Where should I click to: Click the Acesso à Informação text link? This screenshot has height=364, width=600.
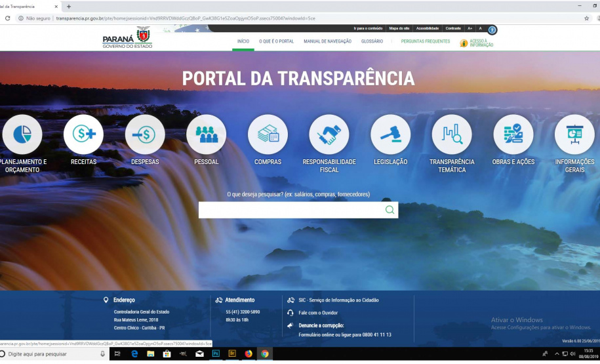tap(481, 43)
